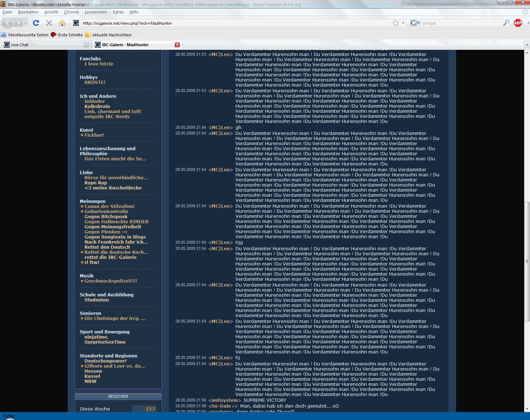Open the 'I love fetzie' fanclub link
The image size is (530, 420).
99,64
